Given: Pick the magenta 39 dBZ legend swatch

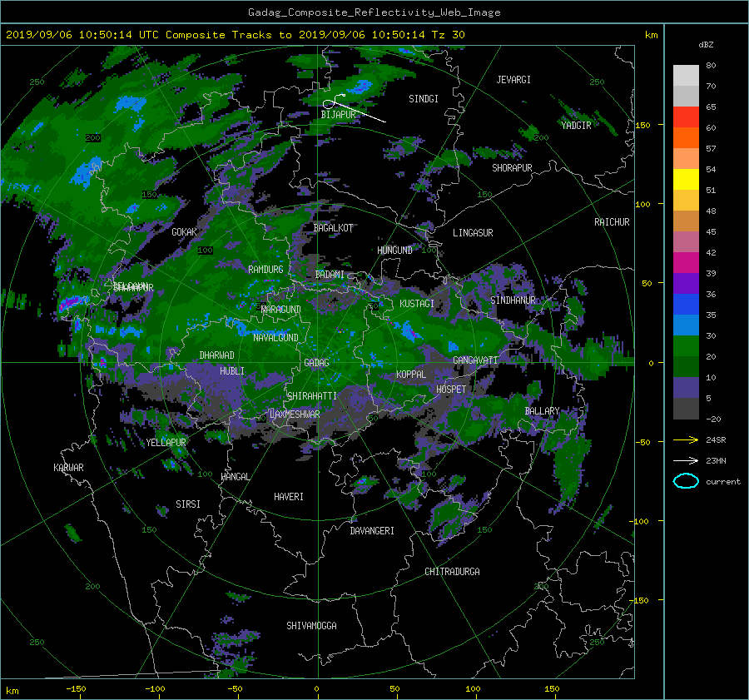Looking at the screenshot, I should (686, 262).
